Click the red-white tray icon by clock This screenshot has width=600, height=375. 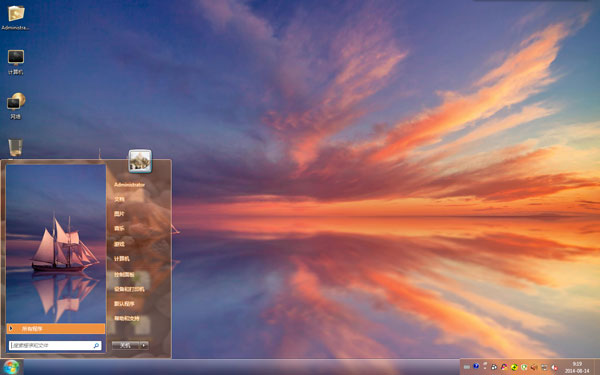pos(554,367)
